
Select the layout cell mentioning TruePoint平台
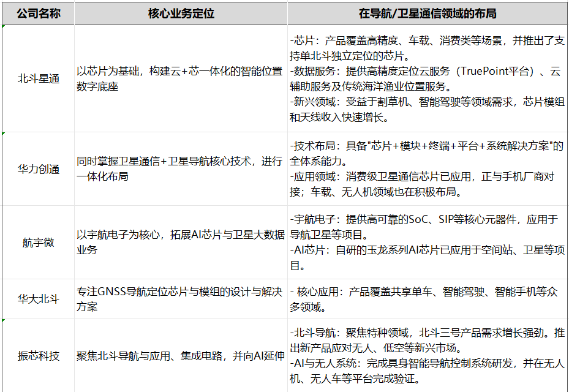(x=427, y=79)
